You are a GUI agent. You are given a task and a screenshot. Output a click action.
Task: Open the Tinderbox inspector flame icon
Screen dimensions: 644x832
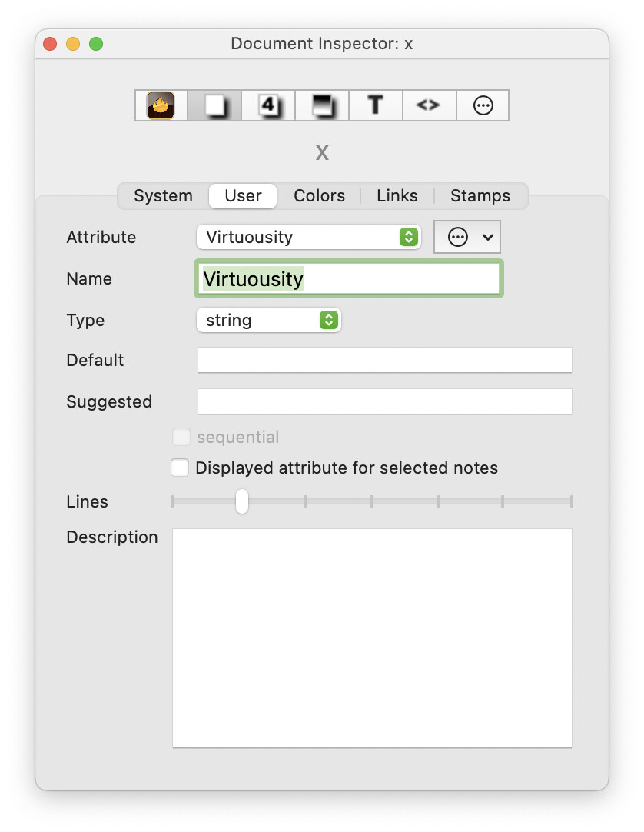tap(161, 105)
